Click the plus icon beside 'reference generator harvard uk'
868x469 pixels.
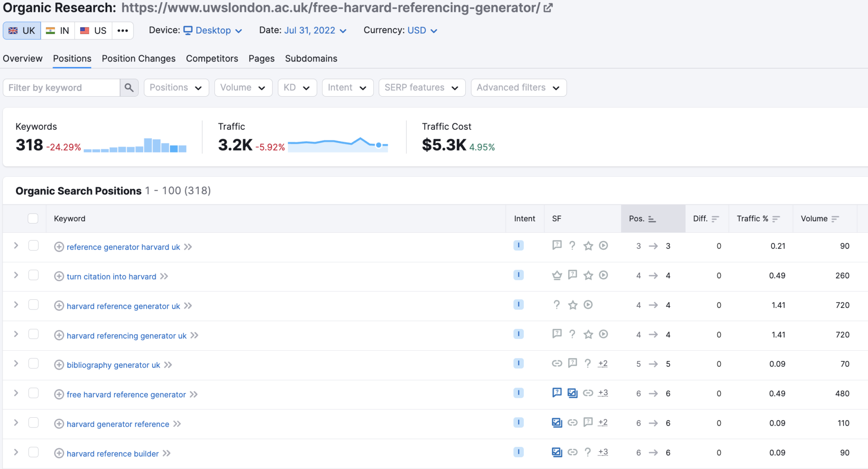[x=59, y=247]
